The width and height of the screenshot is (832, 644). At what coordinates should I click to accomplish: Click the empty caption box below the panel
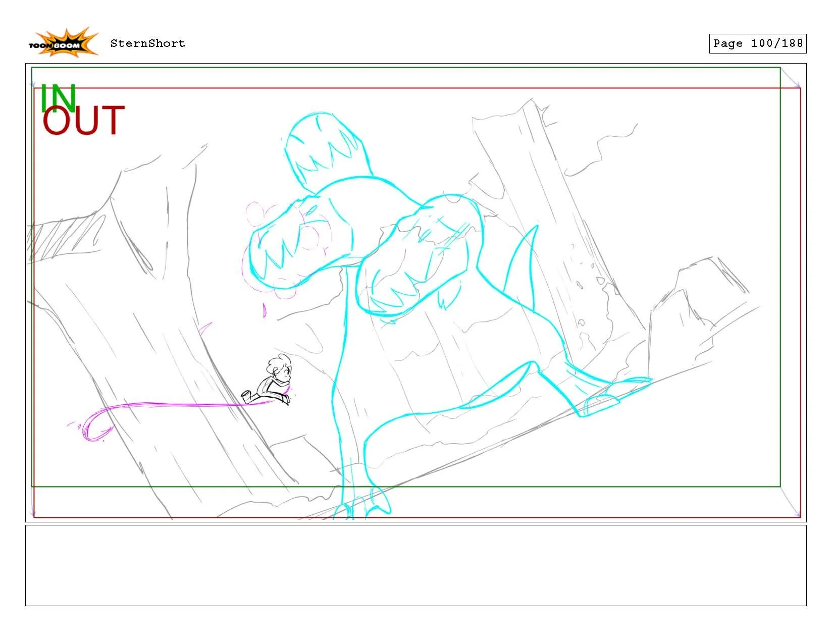click(416, 565)
